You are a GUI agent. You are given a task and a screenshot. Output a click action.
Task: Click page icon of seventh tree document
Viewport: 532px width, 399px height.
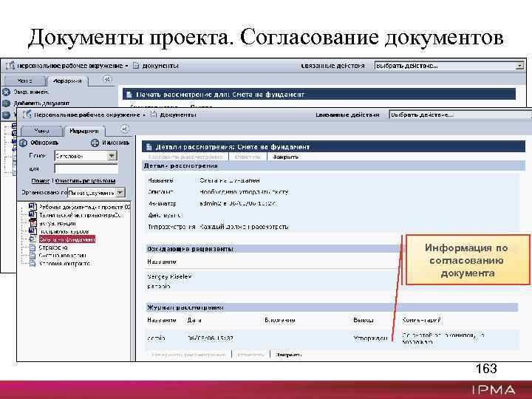[33, 256]
